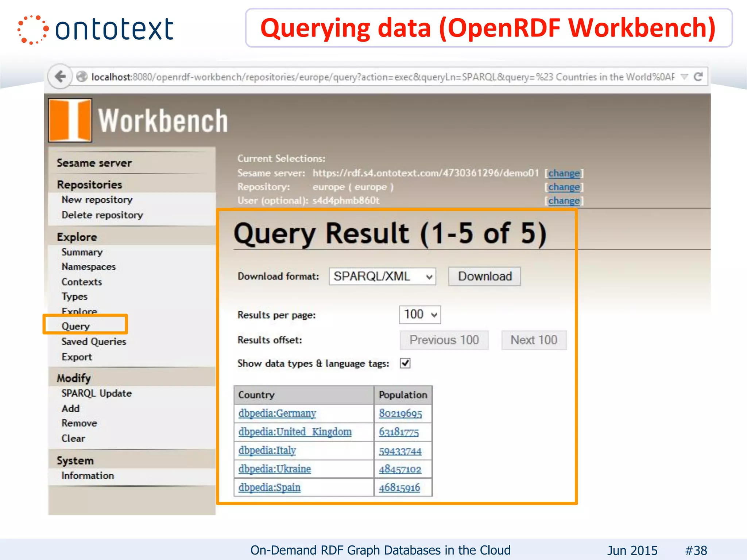Click dbpedia:Germany link
The height and width of the screenshot is (560, 747).
(277, 413)
